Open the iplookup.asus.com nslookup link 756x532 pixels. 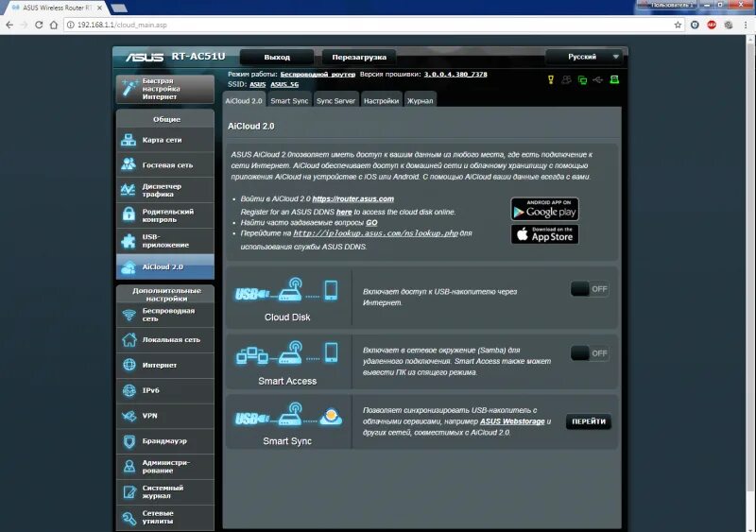375,233
